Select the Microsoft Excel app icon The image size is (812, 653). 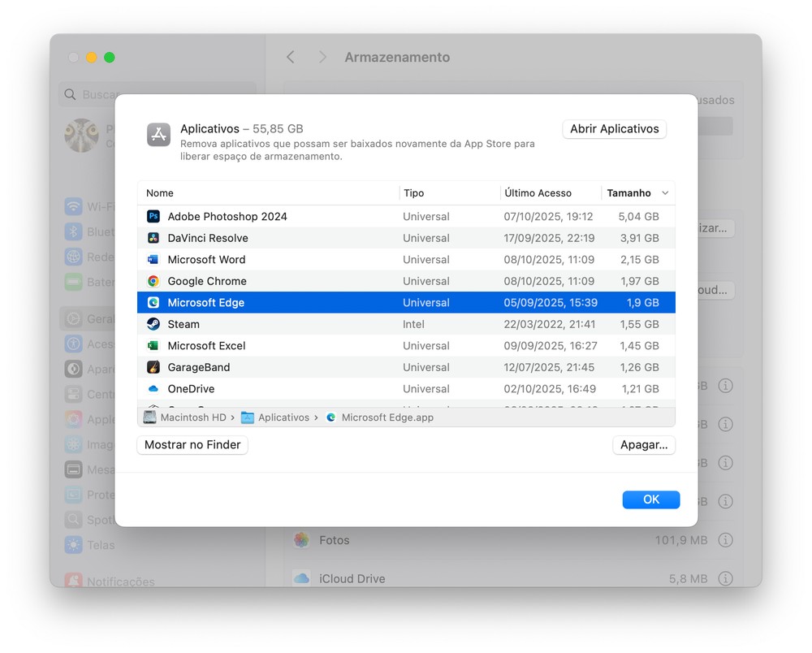[x=153, y=346]
